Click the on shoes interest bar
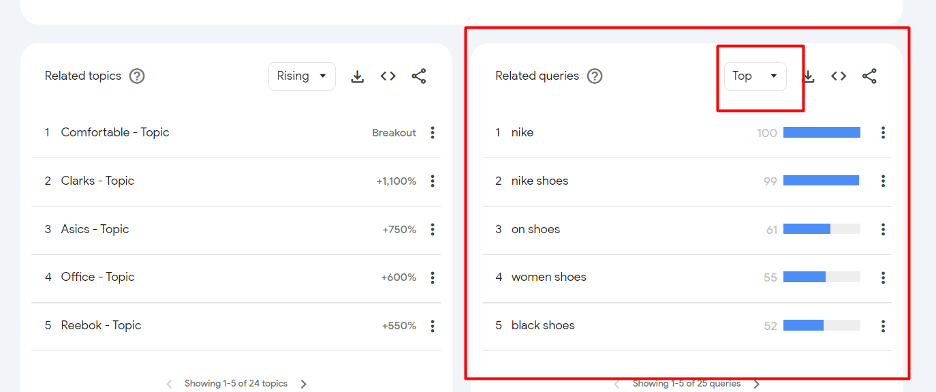Image resolution: width=936 pixels, height=392 pixels. 821,229
